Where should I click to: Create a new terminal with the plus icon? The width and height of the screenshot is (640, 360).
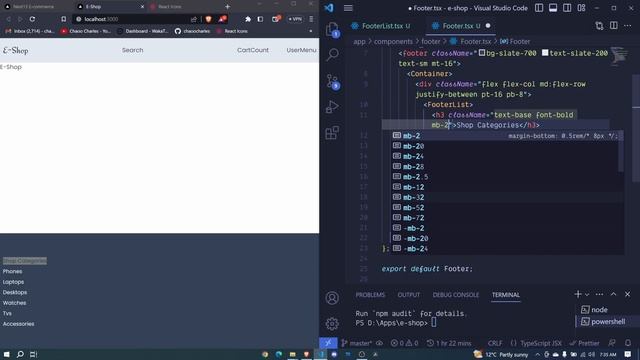click(578, 294)
